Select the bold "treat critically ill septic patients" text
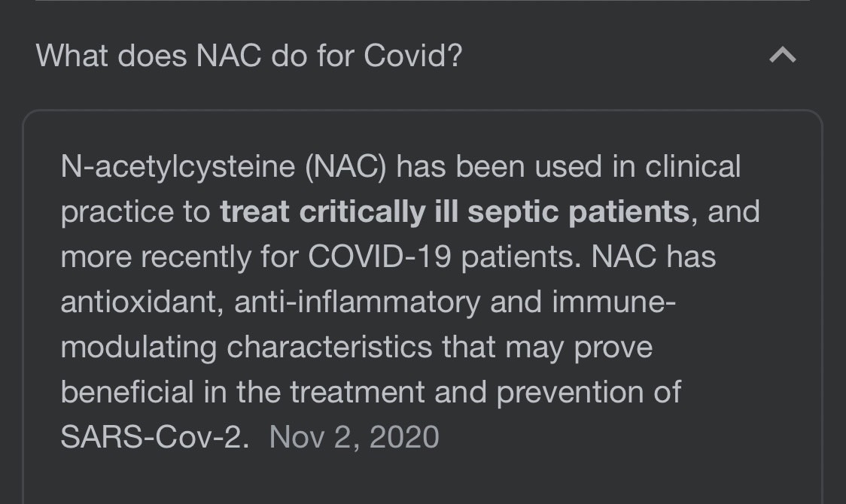Viewport: 846px width, 504px height. click(455, 211)
